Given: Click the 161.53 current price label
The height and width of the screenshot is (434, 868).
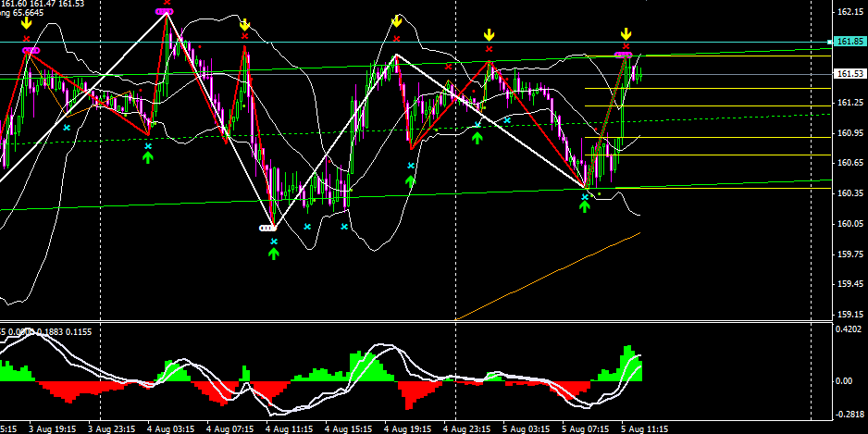Looking at the screenshot, I should point(848,74).
